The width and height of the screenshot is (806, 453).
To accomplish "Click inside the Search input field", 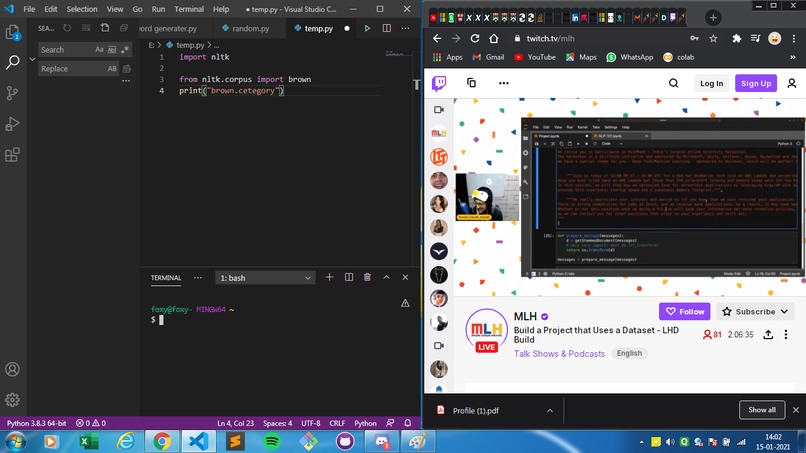I will (x=66, y=50).
